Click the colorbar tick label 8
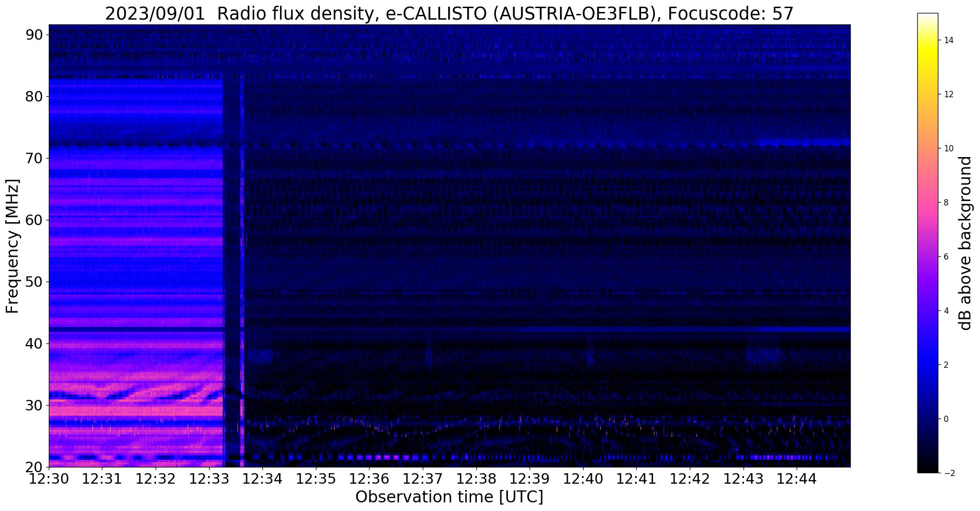 tap(946, 203)
